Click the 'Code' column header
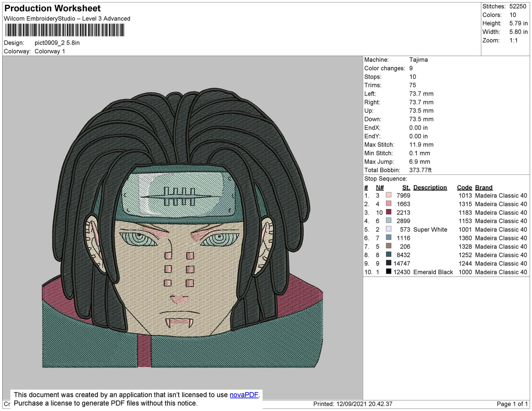Screen dimensions: 532x411 (465, 187)
